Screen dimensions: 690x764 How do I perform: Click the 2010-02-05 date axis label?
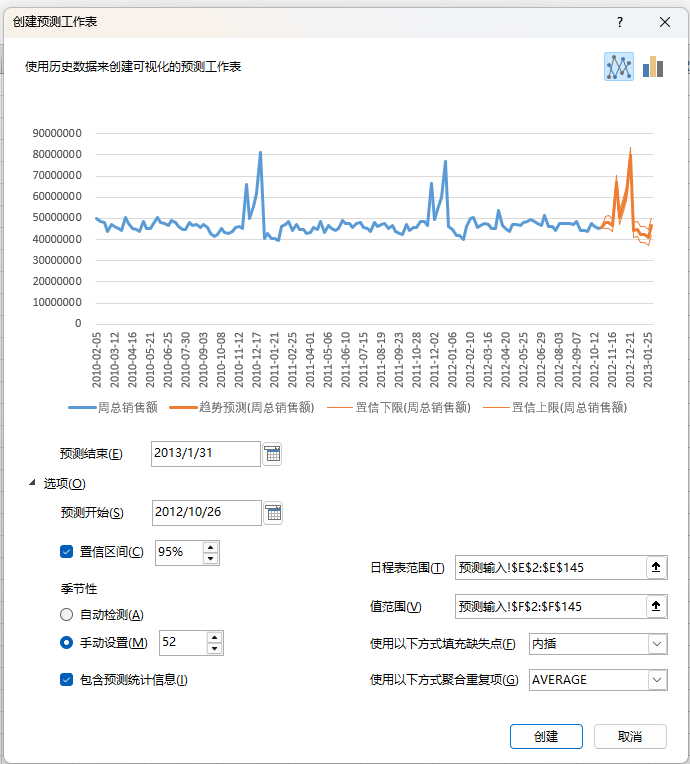coord(96,360)
